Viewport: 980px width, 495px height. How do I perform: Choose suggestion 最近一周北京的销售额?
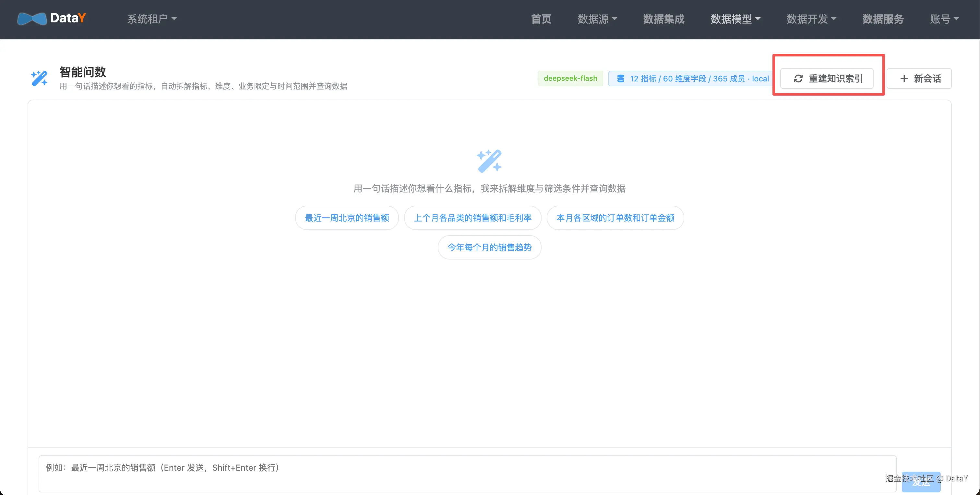click(347, 218)
